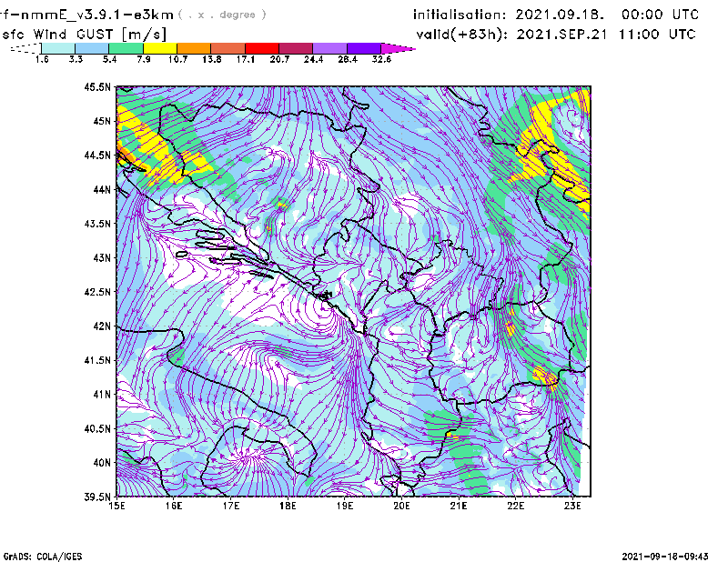Click the 22E longitude label
This screenshot has height=562, width=728.
pos(516,506)
